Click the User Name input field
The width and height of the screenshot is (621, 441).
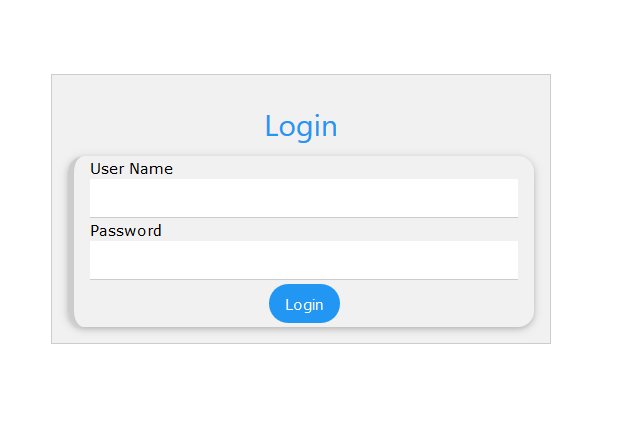tap(303, 197)
